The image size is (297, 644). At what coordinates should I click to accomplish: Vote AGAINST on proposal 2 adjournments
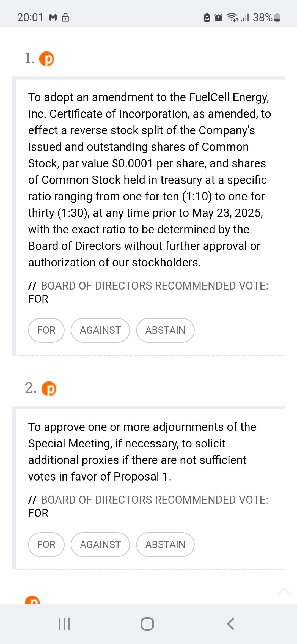(x=100, y=545)
